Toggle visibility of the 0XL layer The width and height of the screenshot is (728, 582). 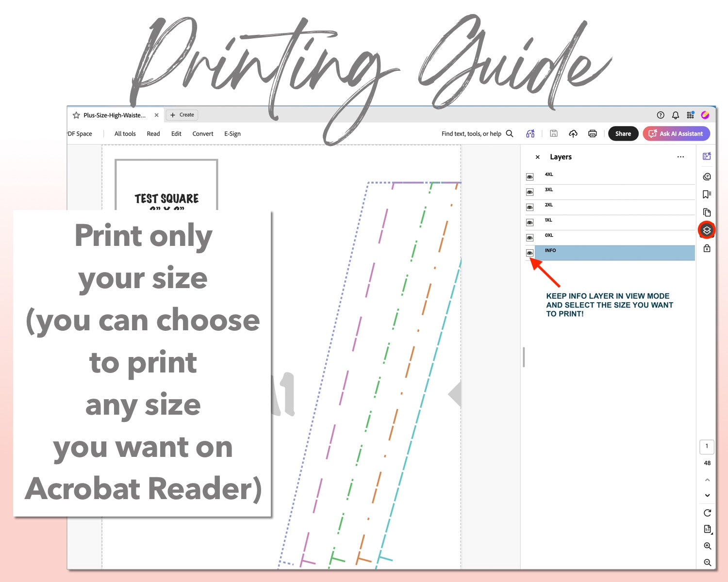click(x=530, y=238)
